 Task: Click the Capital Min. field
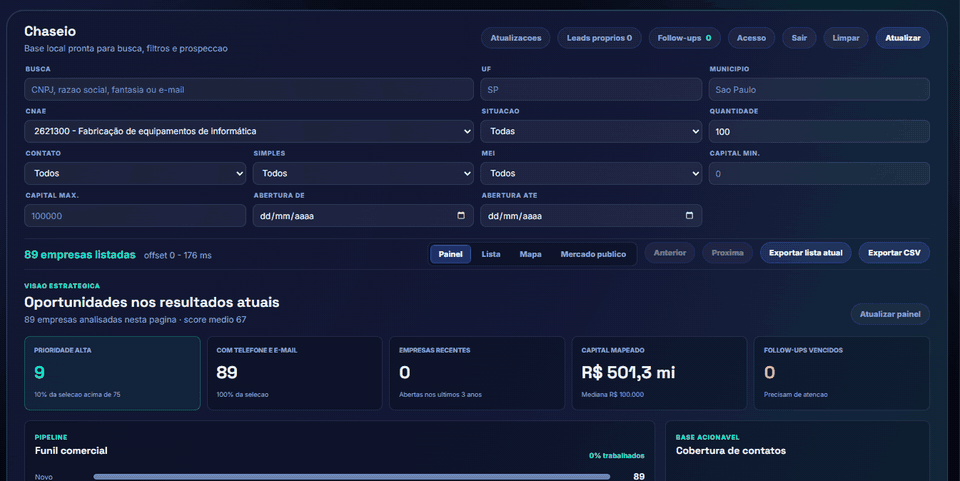(819, 174)
